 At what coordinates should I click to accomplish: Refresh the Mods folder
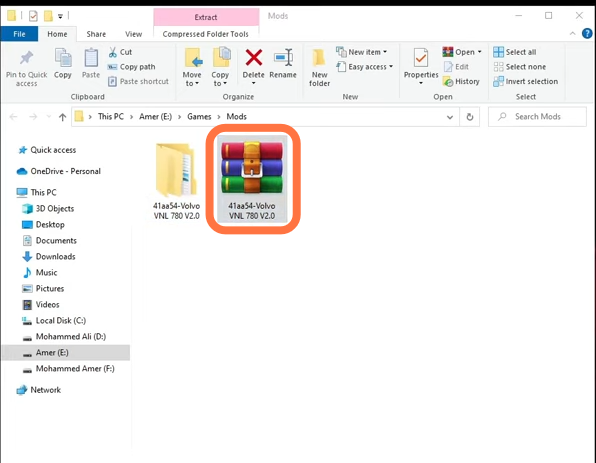470,117
